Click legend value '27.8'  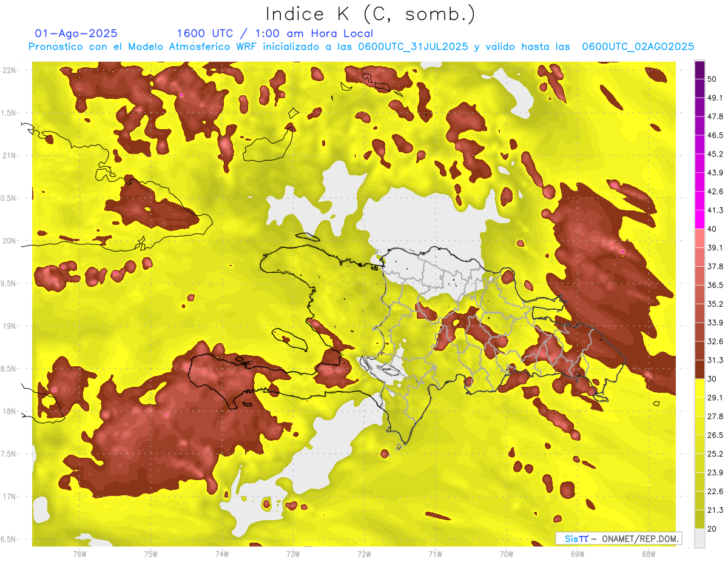(714, 416)
